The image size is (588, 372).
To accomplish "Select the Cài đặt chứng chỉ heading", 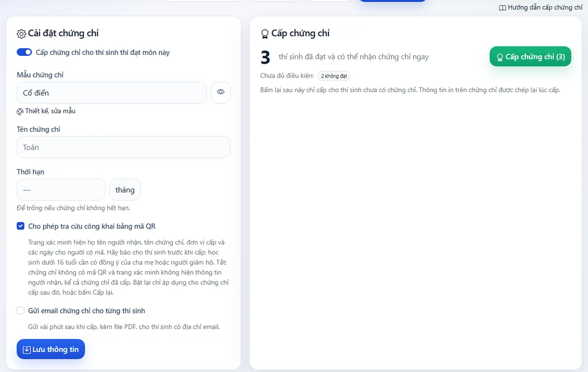I will tap(58, 33).
